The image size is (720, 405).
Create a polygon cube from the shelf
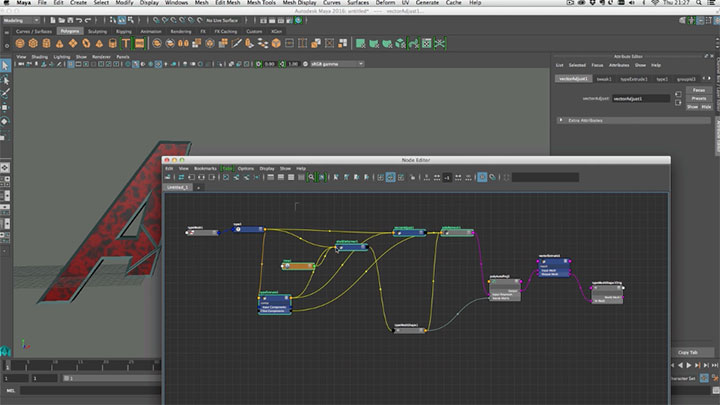pos(33,44)
